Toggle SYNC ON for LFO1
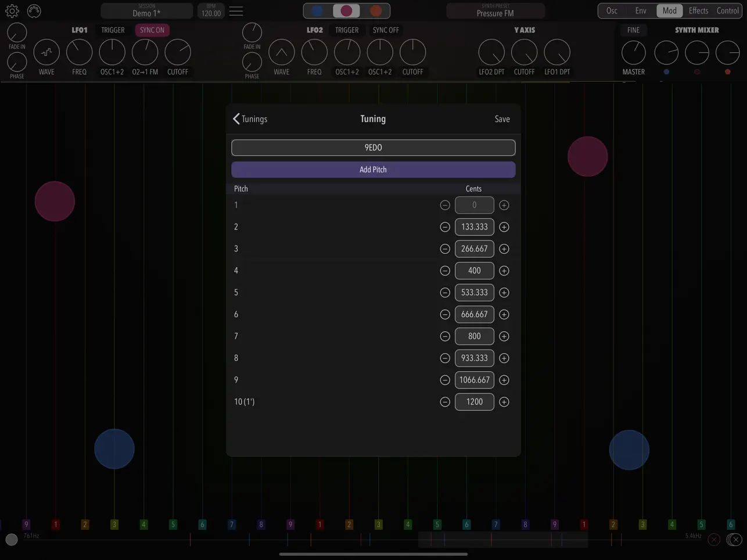This screenshot has height=560, width=747. click(152, 30)
